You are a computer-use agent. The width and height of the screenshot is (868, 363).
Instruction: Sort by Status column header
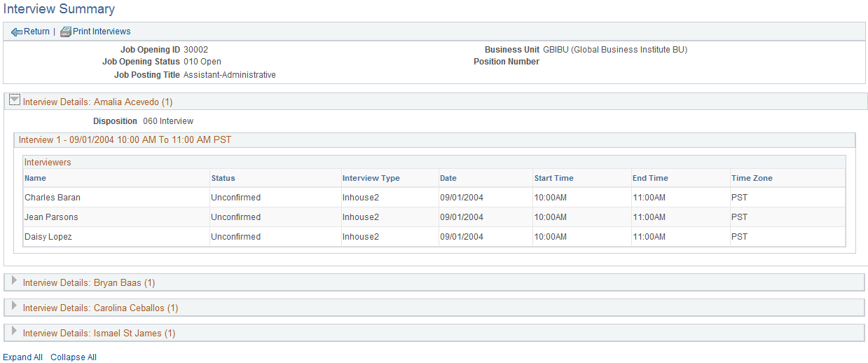coord(223,178)
